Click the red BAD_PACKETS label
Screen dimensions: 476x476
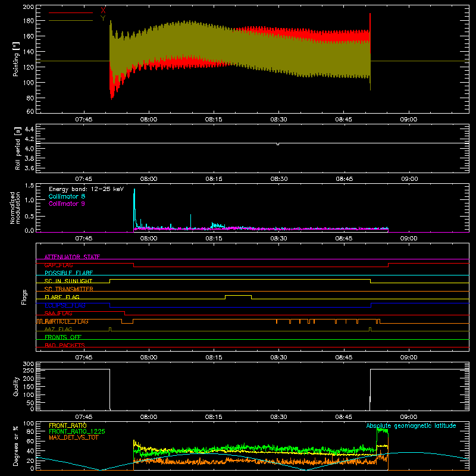coord(65,345)
